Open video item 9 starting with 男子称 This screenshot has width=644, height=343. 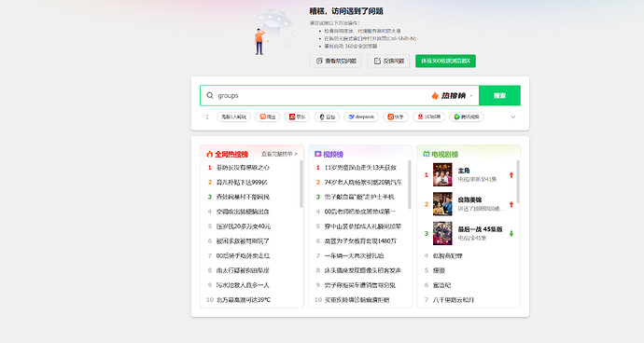click(x=360, y=285)
